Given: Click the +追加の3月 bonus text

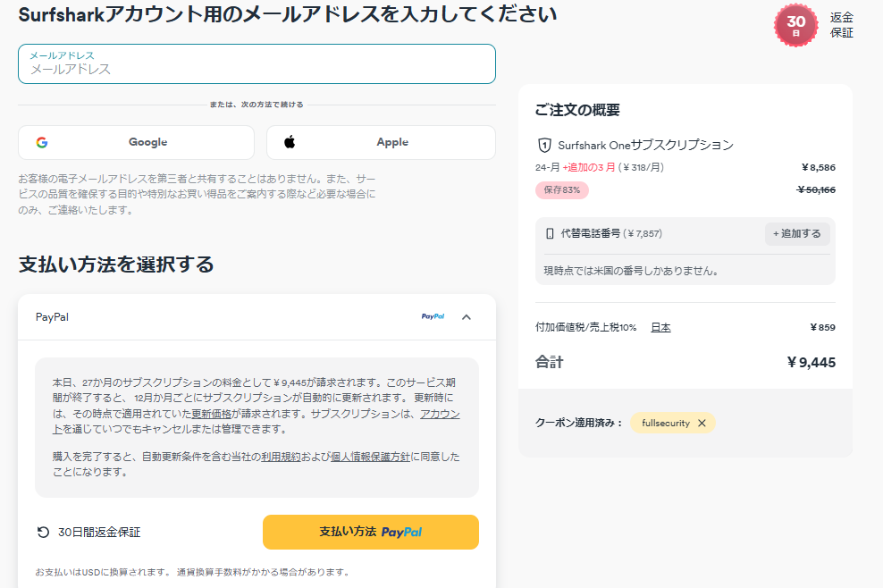Looking at the screenshot, I should 588,167.
